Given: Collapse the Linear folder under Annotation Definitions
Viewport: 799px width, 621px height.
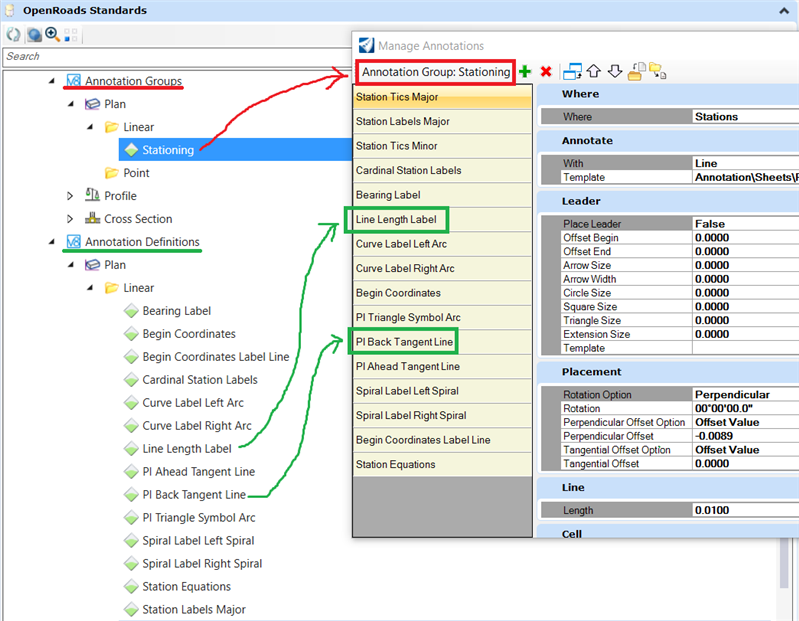Looking at the screenshot, I should pos(90,288).
